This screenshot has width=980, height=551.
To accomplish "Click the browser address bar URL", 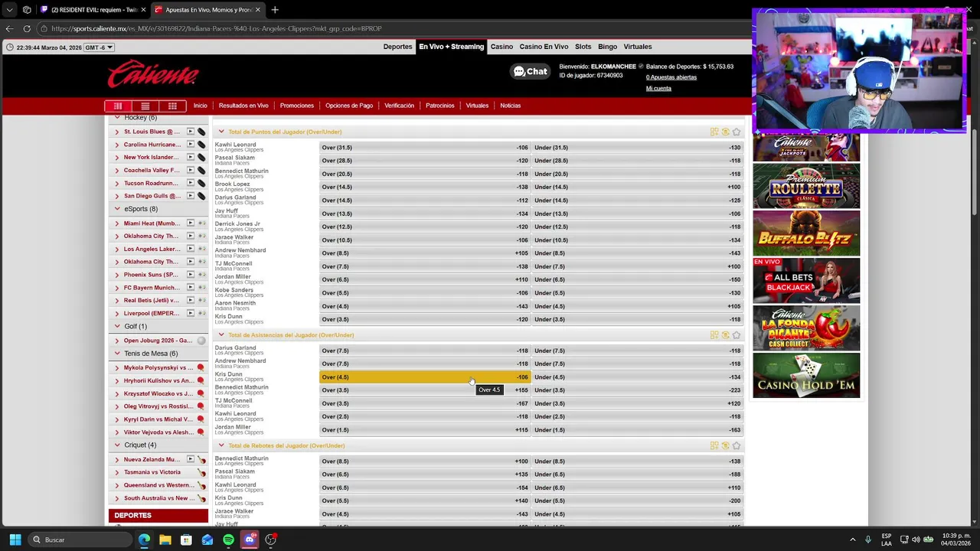I will click(217, 28).
